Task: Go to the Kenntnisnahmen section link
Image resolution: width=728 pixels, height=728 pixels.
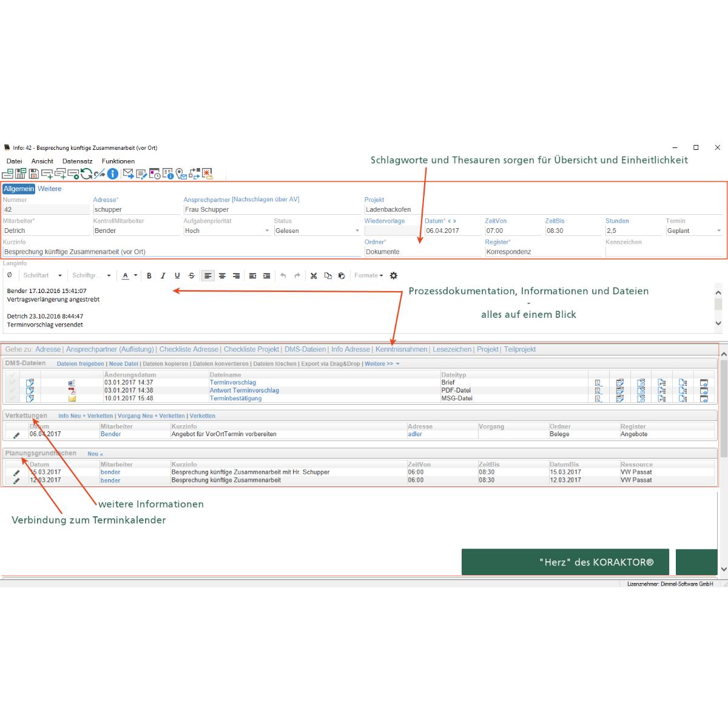Action: 402,349
